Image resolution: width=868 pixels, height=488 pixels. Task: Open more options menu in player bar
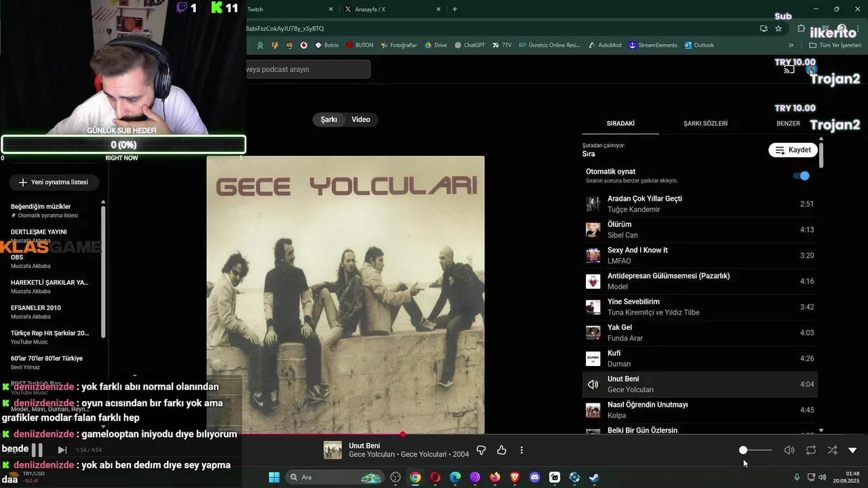(521, 450)
